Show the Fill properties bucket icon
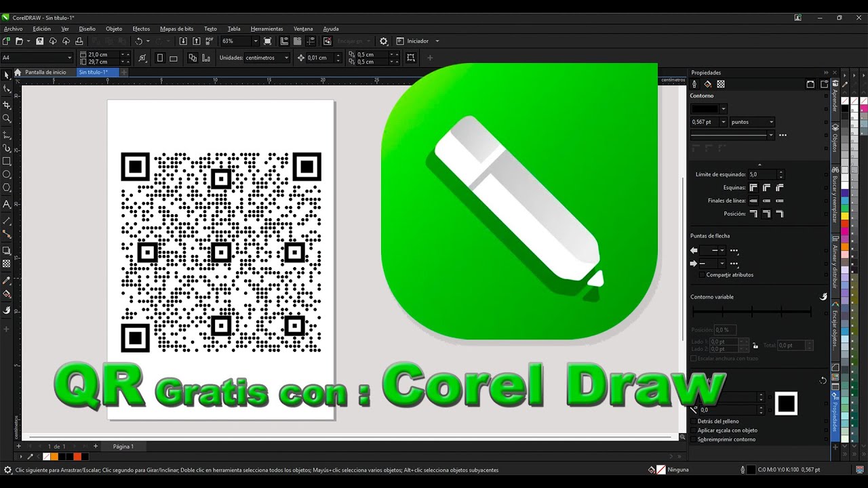The image size is (868, 488). [707, 84]
